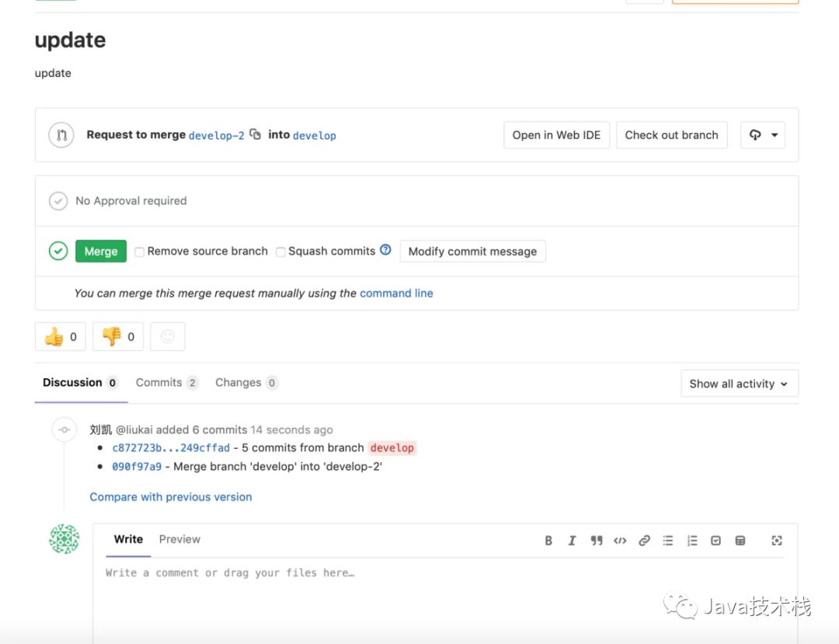Enter full screen comment editor
839x644 pixels.
[776, 541]
